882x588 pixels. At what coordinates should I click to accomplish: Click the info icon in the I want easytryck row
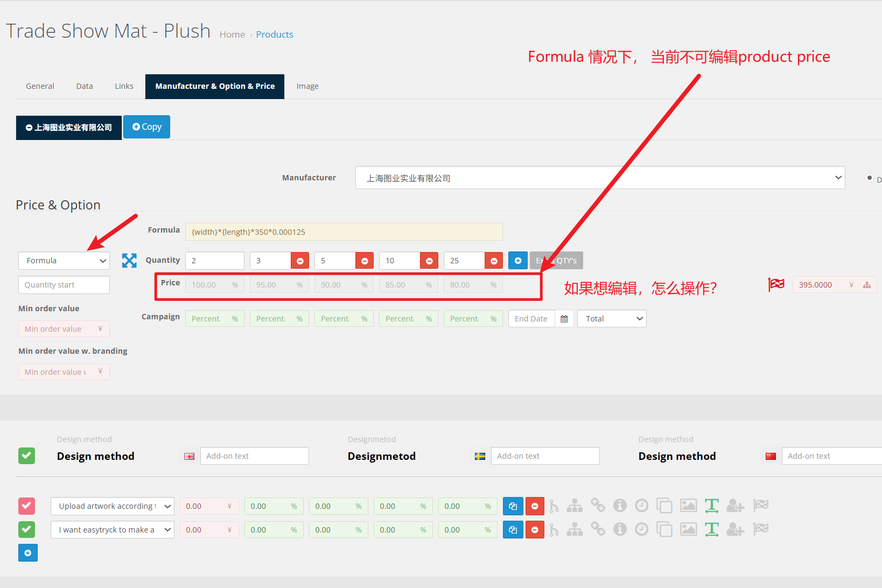pos(620,529)
